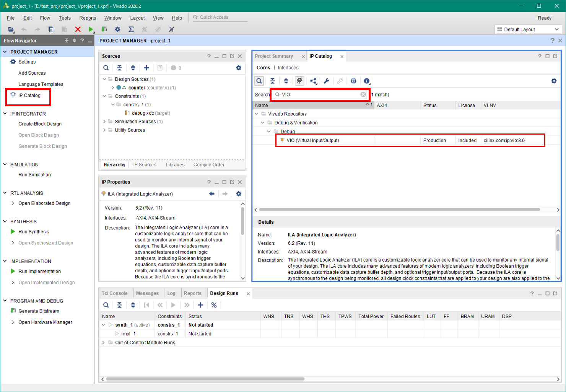Collapse all in Sources panel toolbar

119,68
